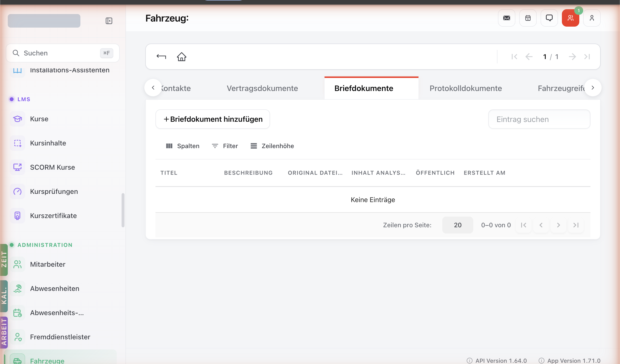
Task: Click the sidebar scrollbar
Action: (x=123, y=210)
